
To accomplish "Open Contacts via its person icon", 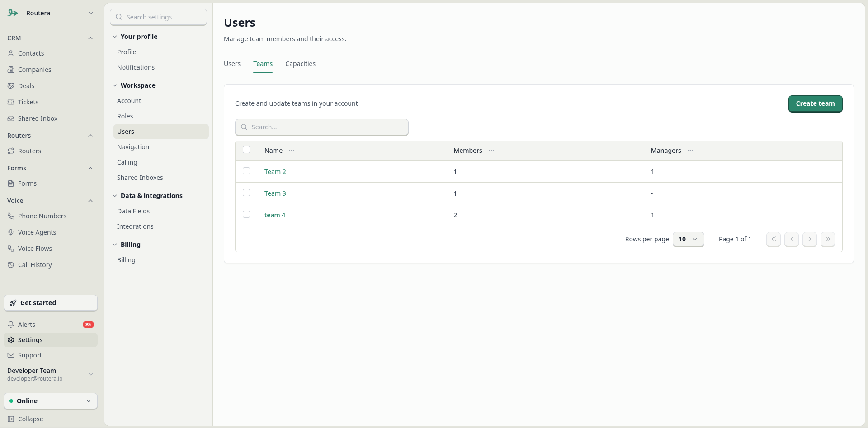I will [x=11, y=53].
